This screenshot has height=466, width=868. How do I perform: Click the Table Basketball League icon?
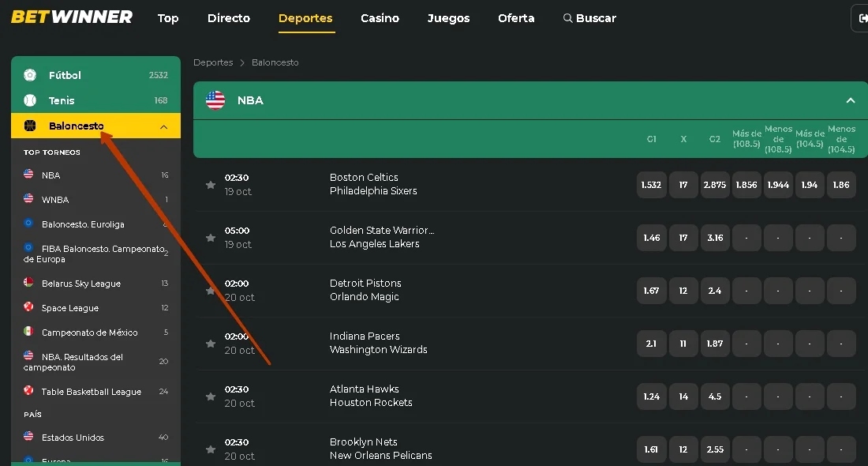click(28, 390)
